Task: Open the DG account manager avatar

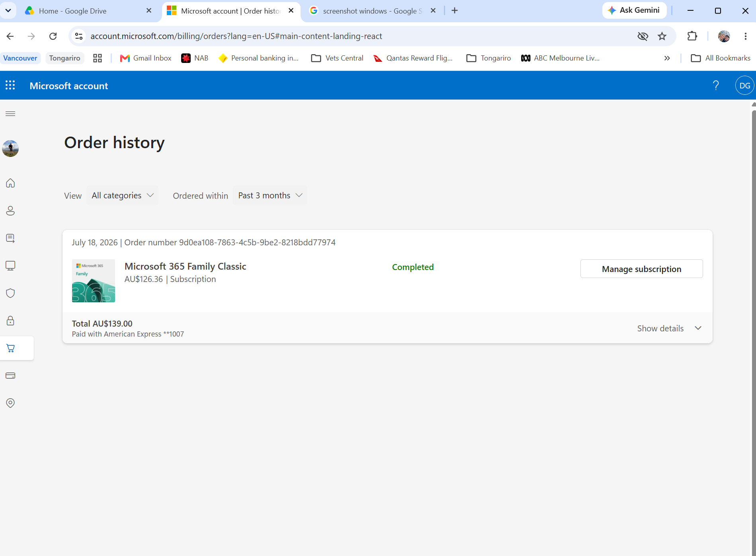Action: tap(744, 85)
